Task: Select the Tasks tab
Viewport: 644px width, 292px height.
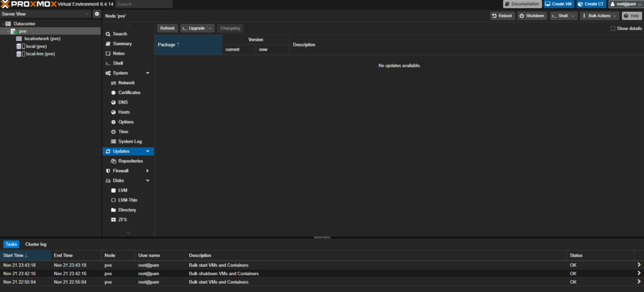Action: [x=11, y=244]
